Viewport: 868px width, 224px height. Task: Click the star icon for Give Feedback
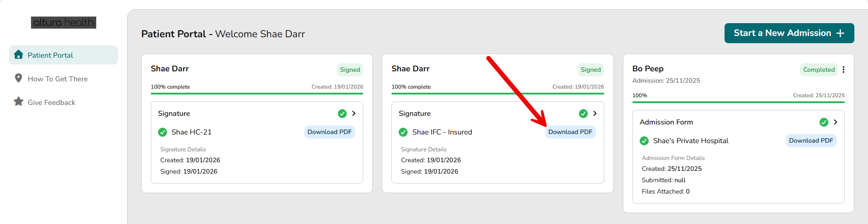coord(19,101)
